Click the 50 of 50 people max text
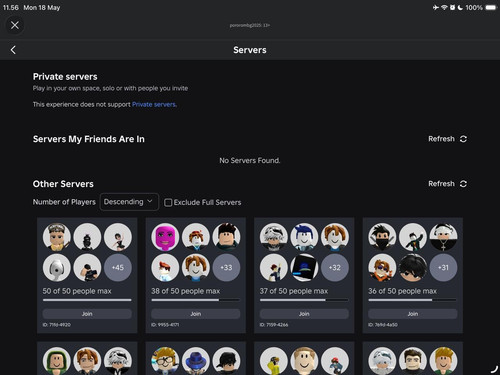The width and height of the screenshot is (500, 375). tap(77, 291)
